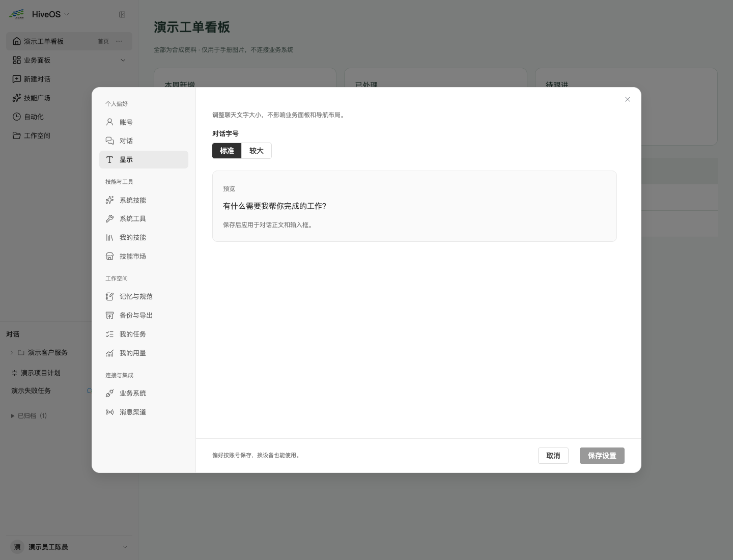Click the spinner icon beside 演示项目计划
733x560 pixels.
click(x=14, y=373)
